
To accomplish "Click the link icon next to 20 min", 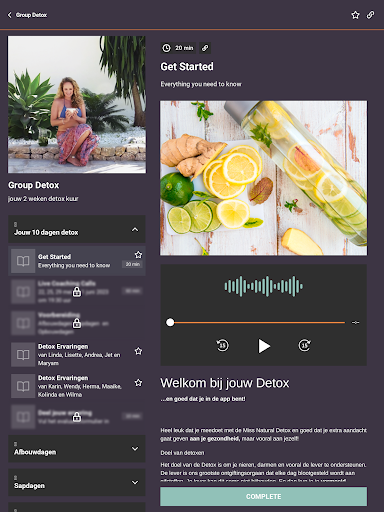I will (205, 48).
